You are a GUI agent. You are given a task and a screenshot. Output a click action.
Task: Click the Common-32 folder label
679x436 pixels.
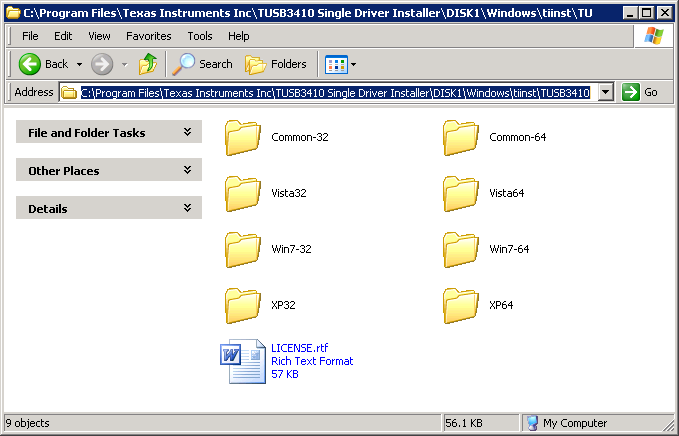300,137
